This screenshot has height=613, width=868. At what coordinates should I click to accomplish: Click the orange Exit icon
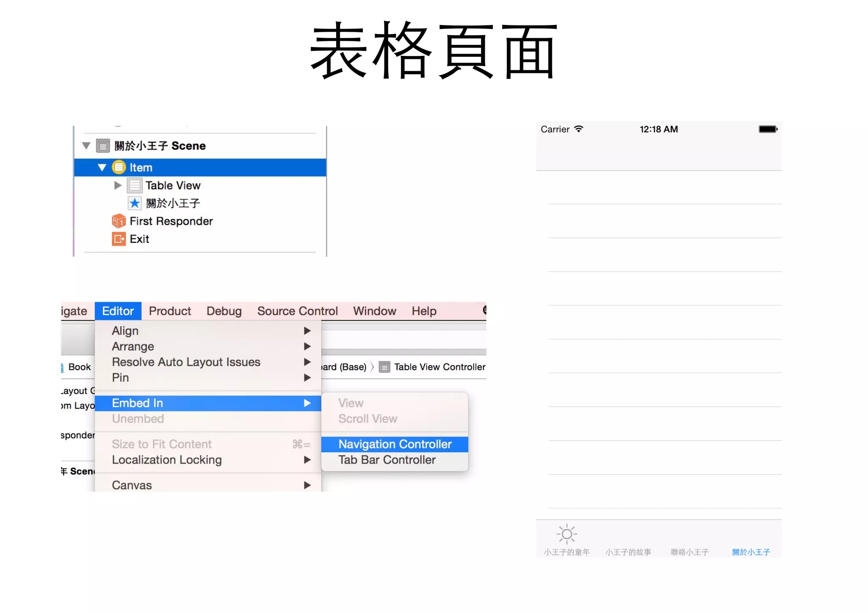click(x=119, y=239)
